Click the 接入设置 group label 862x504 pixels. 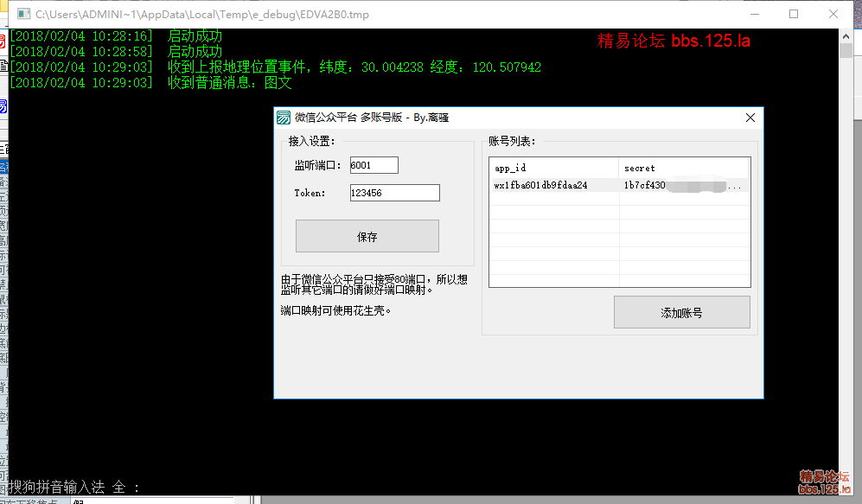(312, 141)
